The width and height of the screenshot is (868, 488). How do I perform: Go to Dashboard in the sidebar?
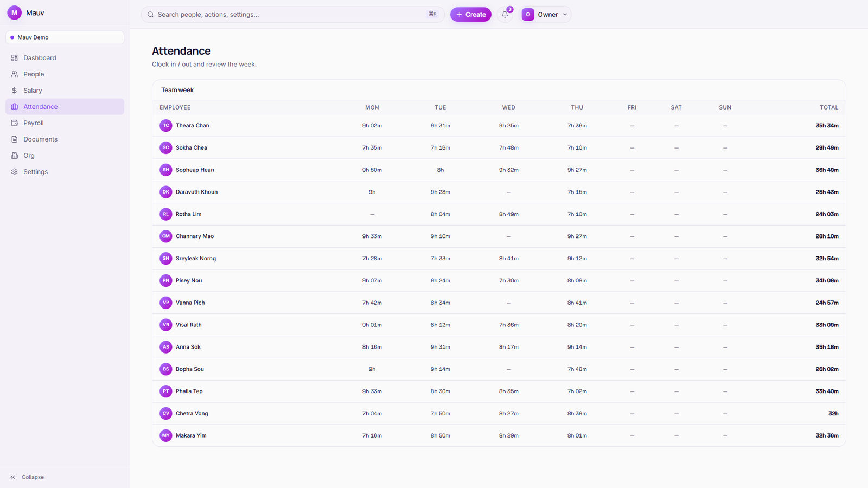point(65,58)
